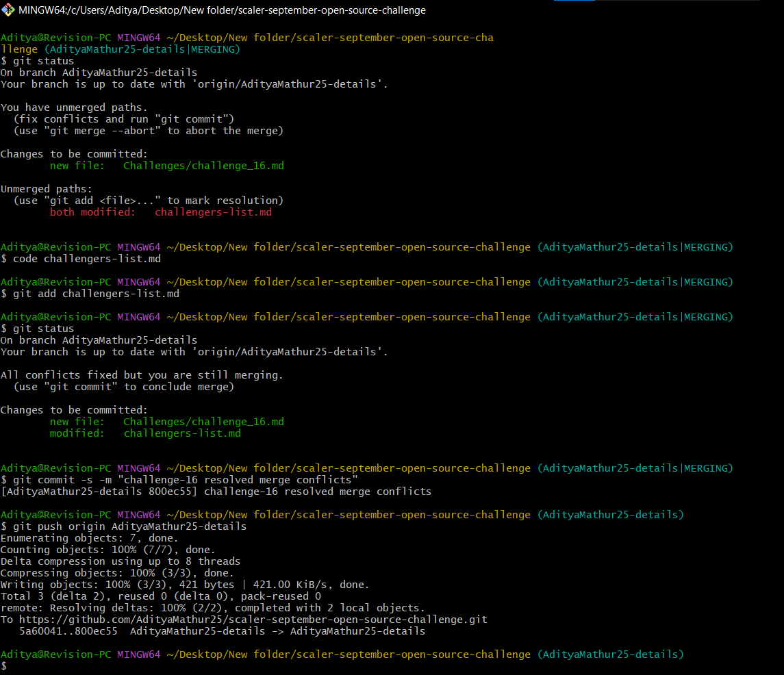Screen dimensions: 784x675
Task: Click the 'code challengers-list.md' command
Action: click(x=81, y=259)
